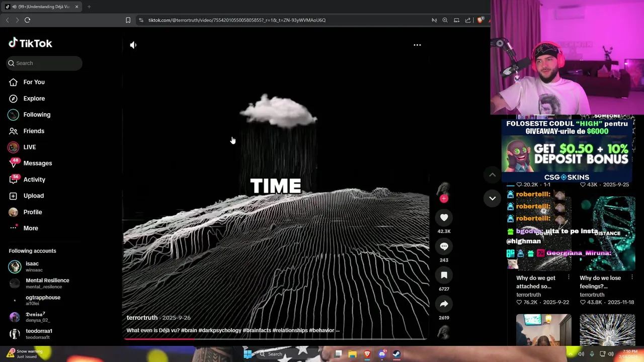The image size is (644, 362).
Task: Click the browser share icon in address bar
Action: coord(468,20)
